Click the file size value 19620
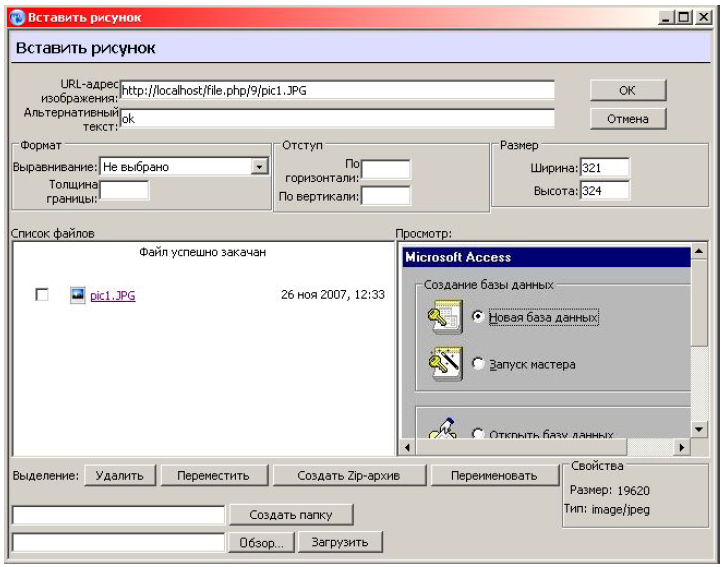Viewport: 725px width, 567px height. pyautogui.click(x=633, y=490)
